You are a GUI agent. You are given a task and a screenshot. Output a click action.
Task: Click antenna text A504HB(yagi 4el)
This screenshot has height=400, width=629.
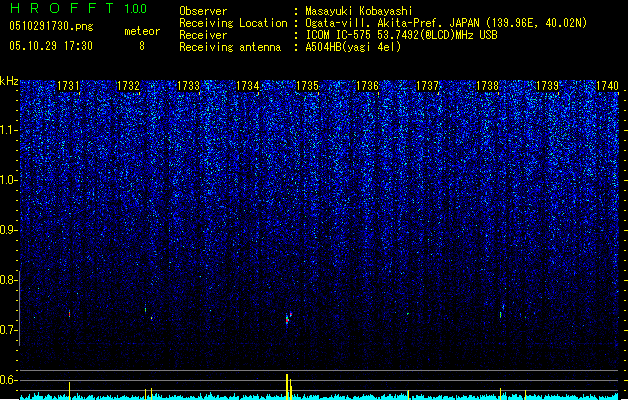click(353, 47)
